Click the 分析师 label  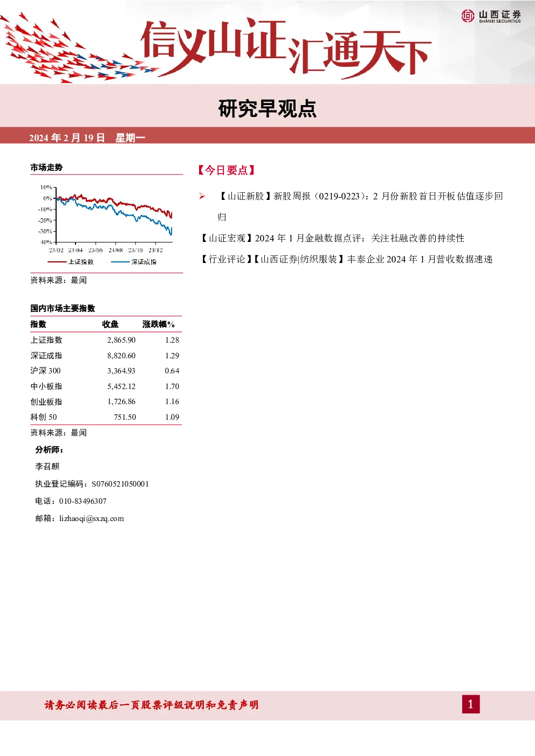[x=50, y=450]
